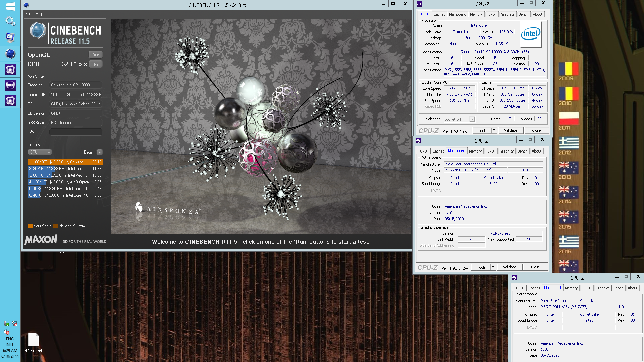
Task: Select ranking row 12C/12T AMD Opteron
Action: pyautogui.click(x=65, y=182)
